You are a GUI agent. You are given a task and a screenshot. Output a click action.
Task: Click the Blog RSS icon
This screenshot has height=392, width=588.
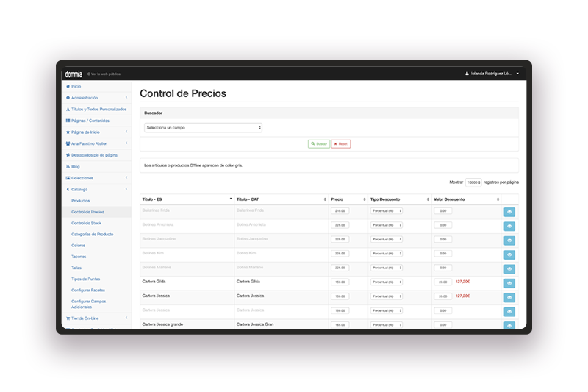(68, 166)
